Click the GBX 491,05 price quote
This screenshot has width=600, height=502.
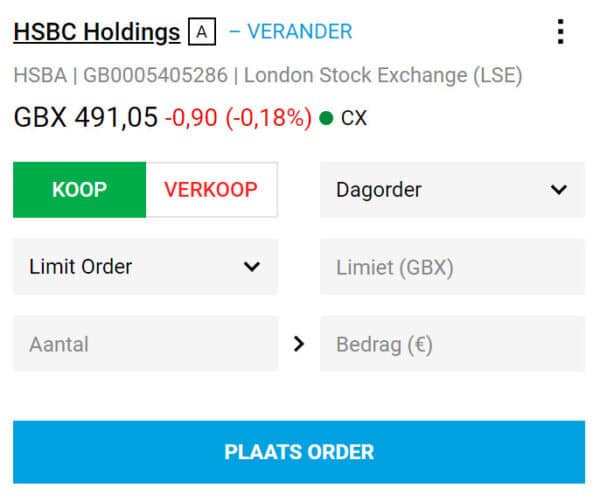click(86, 117)
